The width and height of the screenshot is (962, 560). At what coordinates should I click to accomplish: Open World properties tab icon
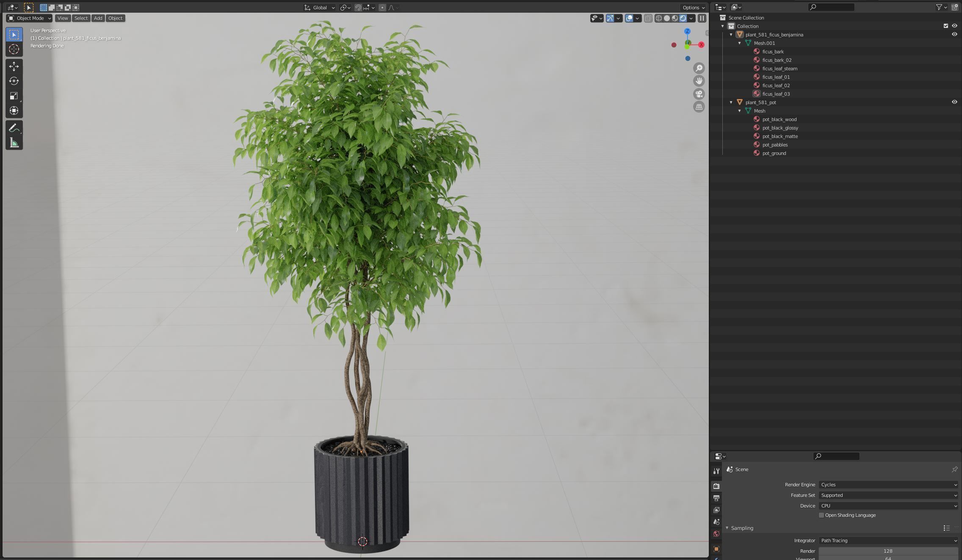(716, 534)
